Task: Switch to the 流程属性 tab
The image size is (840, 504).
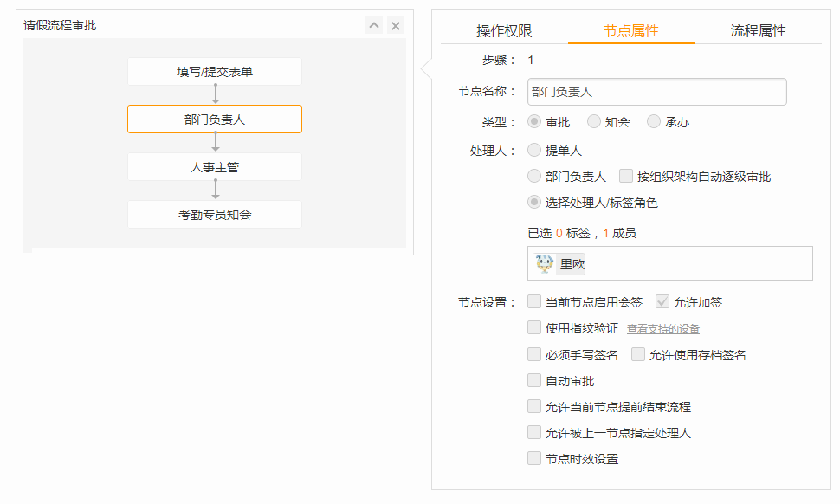Action: click(x=758, y=30)
